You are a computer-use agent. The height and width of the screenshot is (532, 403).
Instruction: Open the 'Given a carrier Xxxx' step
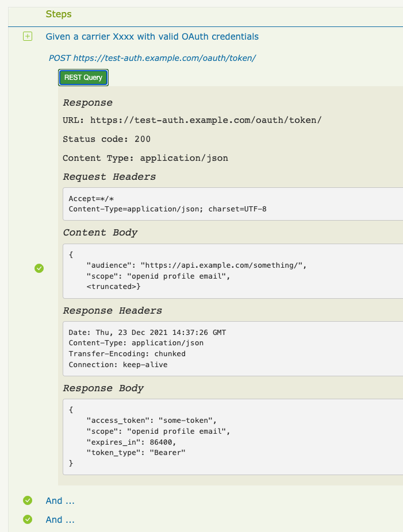pyautogui.click(x=152, y=37)
